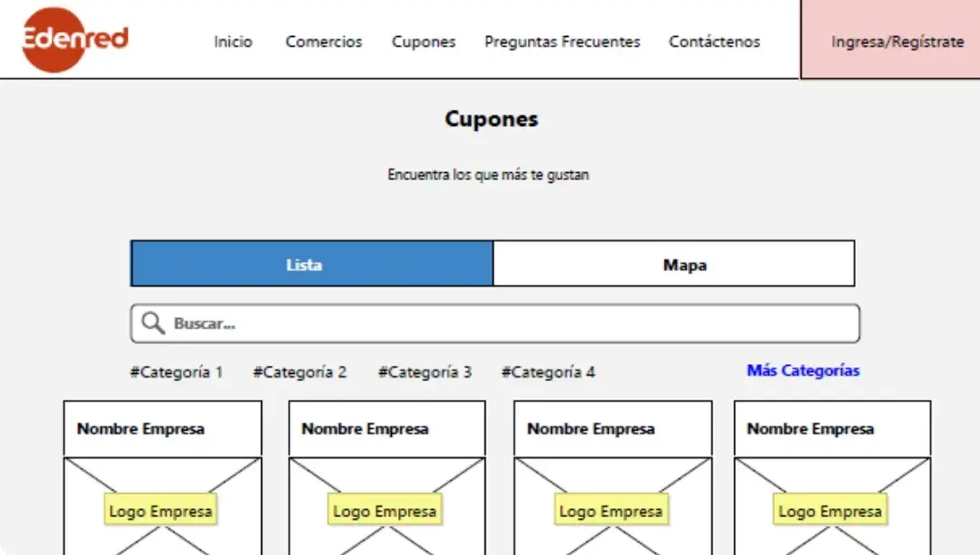Click the second card's Logo Empresa image
Image resolution: width=980 pixels, height=555 pixels.
pyautogui.click(x=386, y=511)
